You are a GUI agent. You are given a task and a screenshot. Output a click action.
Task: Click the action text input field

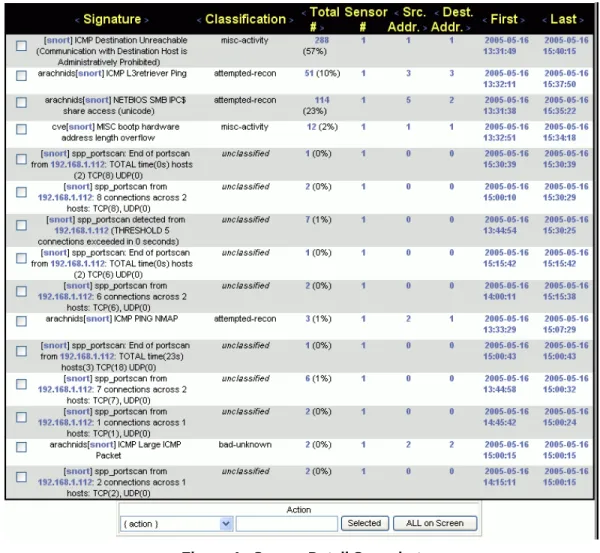click(x=287, y=524)
